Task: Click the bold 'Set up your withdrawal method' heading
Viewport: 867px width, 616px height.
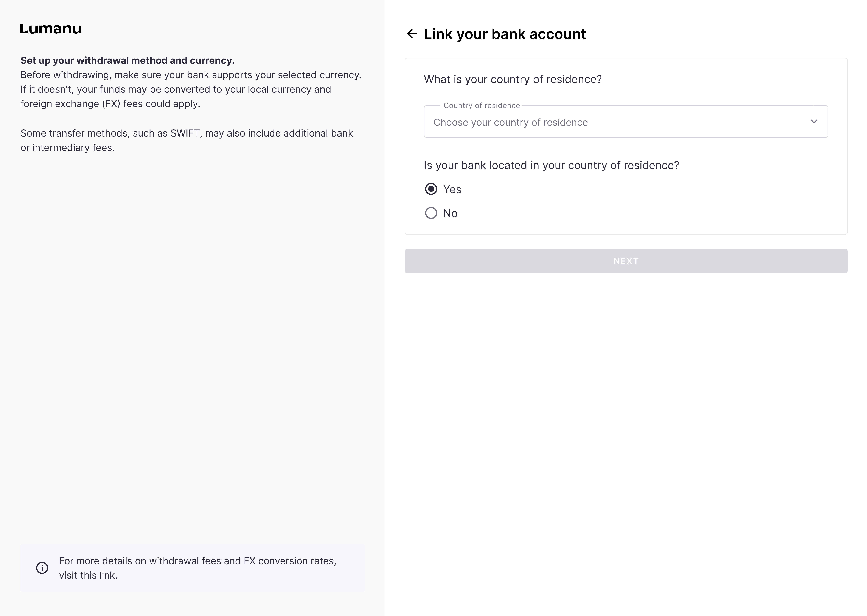Action: pos(127,60)
